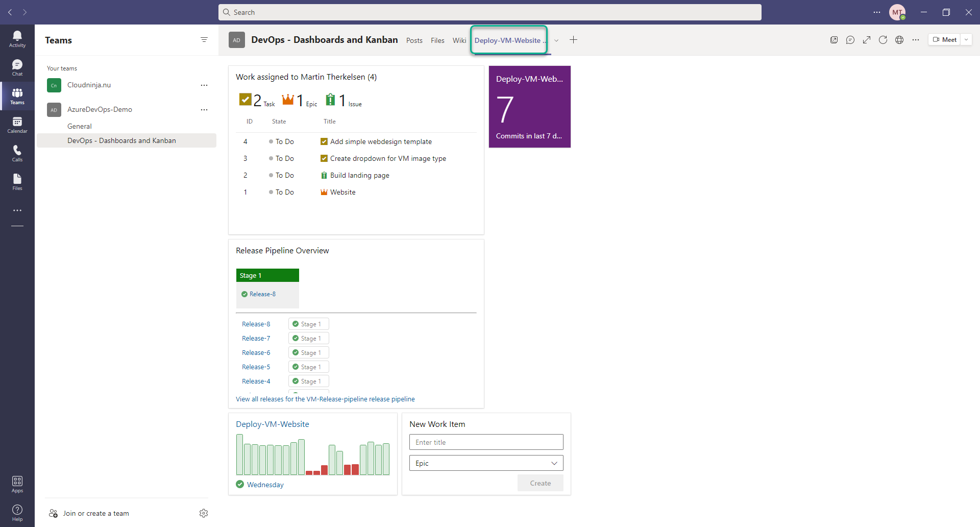Open work item Build landing page
This screenshot has width=980, height=527.
(360, 176)
